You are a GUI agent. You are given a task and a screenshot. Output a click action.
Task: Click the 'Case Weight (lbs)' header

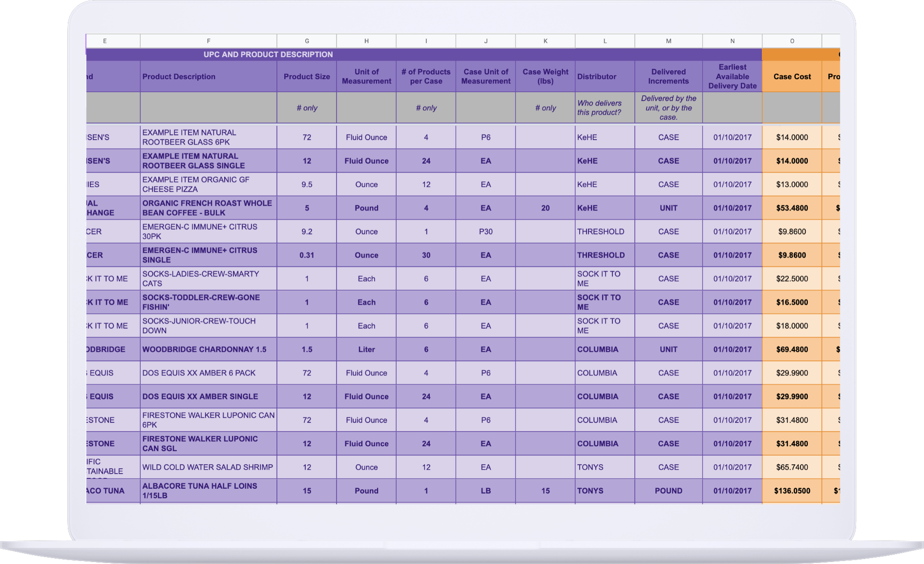[x=546, y=77]
